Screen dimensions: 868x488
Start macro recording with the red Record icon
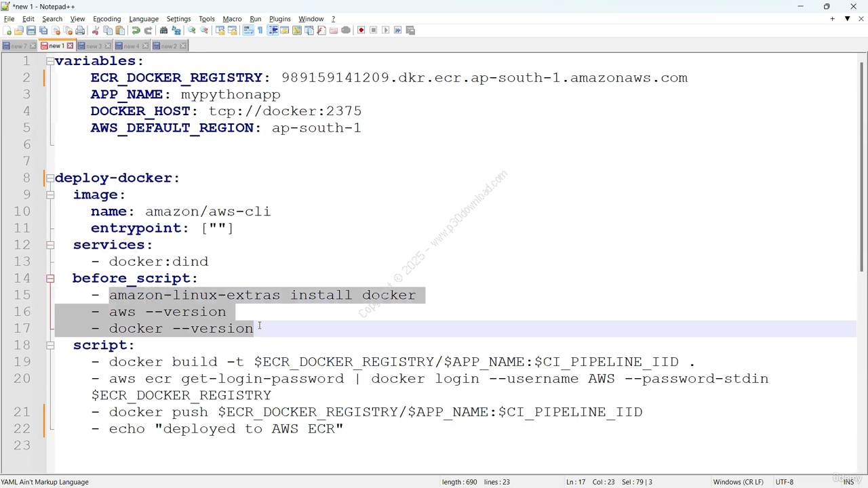(361, 30)
